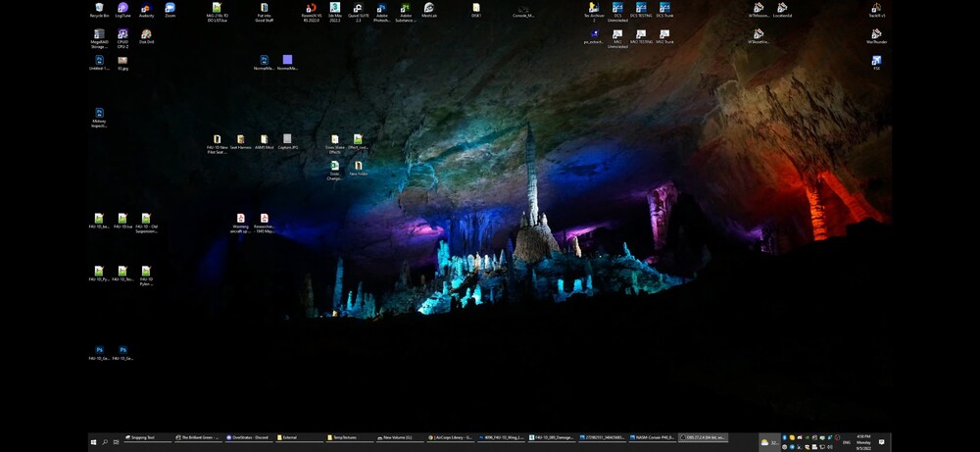Open the weather widget on the taskbar
This screenshot has width=980, height=452.
[770, 442]
